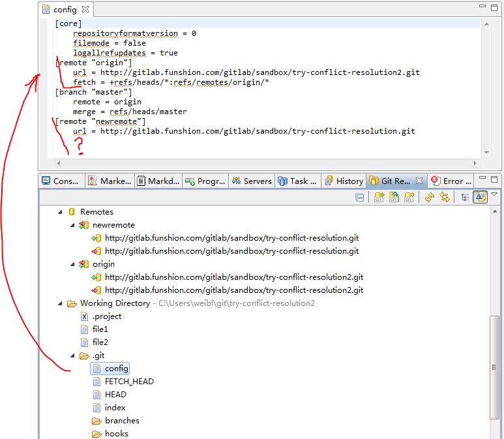Toggle Link with Editor in Git view
Screen dimensions: 504x439
(x=445, y=197)
